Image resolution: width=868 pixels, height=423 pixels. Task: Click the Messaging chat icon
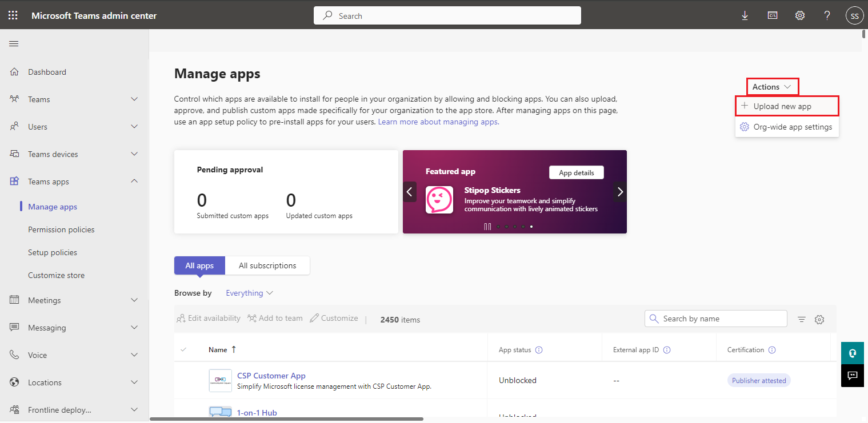click(x=14, y=328)
